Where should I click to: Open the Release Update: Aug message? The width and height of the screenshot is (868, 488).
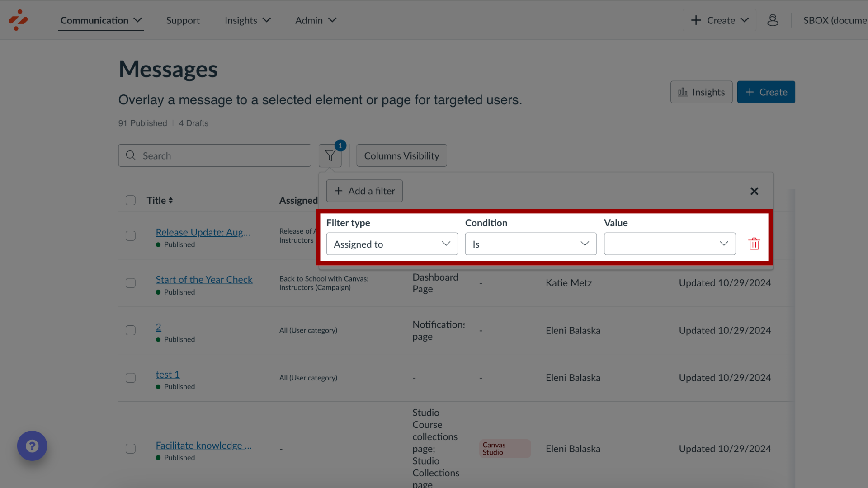203,232
